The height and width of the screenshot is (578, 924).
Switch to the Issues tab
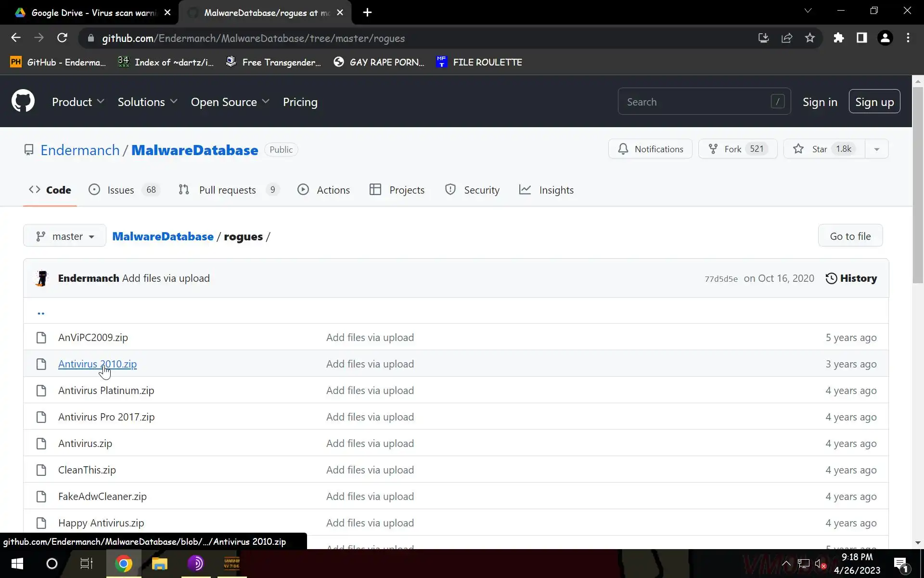pos(120,190)
